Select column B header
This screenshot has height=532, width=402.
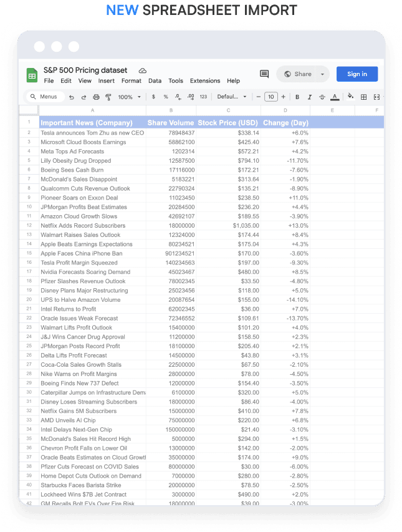click(x=171, y=110)
